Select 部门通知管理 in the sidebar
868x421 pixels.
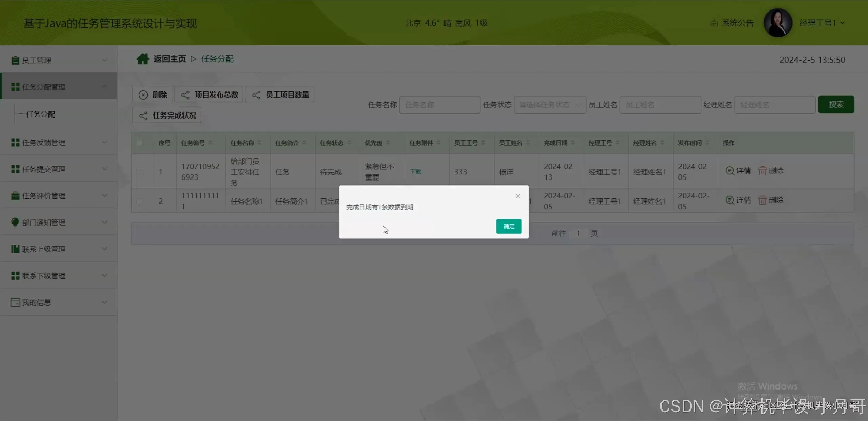pyautogui.click(x=43, y=222)
